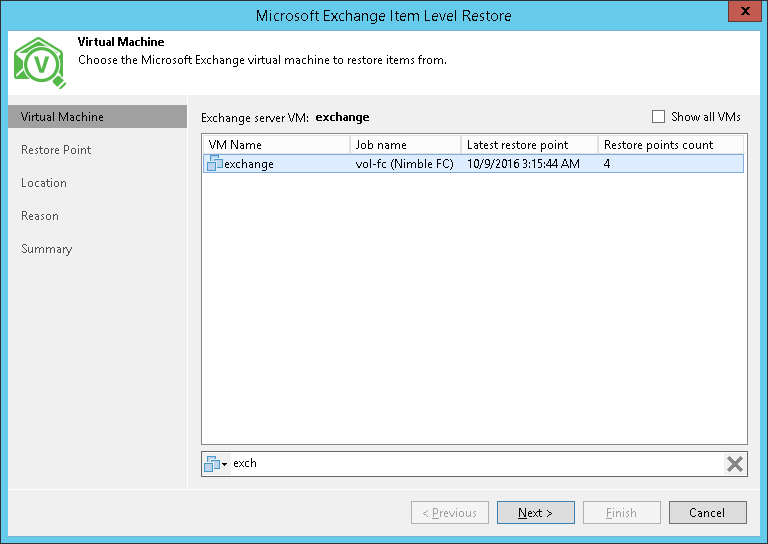768x544 pixels.
Task: Select the vol-fc (Nimble FC) job cell
Action: click(405, 164)
